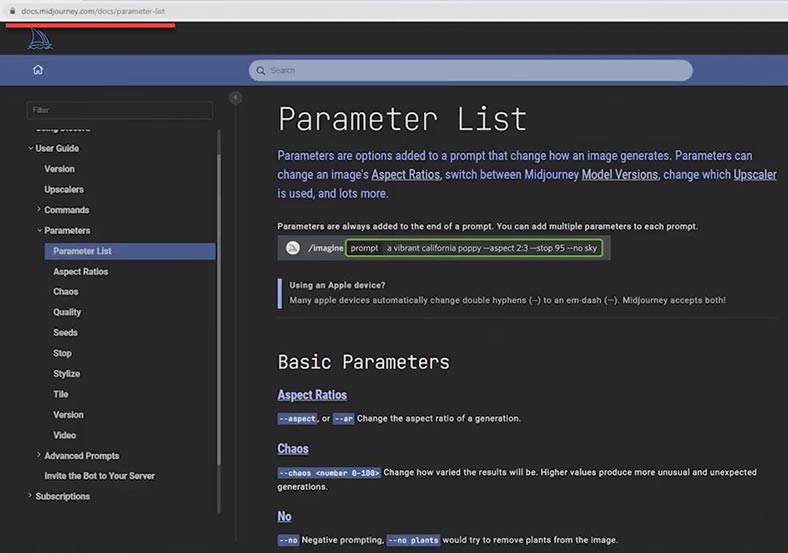Image resolution: width=788 pixels, height=553 pixels.
Task: Open Stop in the sidebar
Action: click(x=62, y=353)
